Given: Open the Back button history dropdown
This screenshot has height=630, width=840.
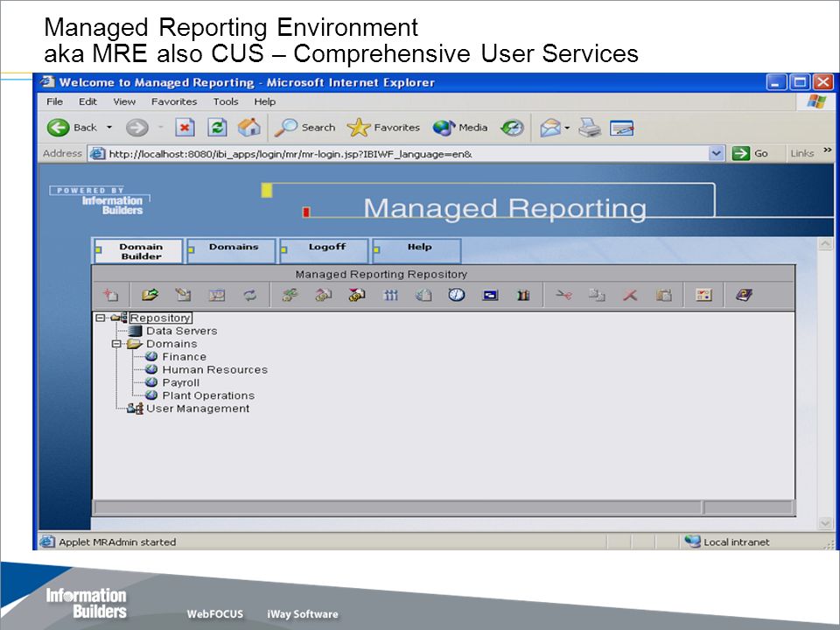Looking at the screenshot, I should 109,128.
